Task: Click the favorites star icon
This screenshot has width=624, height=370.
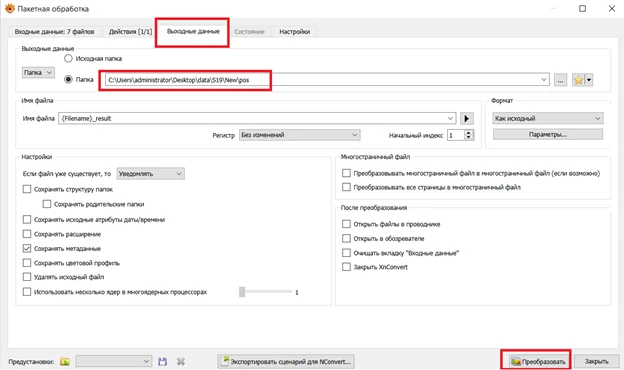Action: point(578,80)
